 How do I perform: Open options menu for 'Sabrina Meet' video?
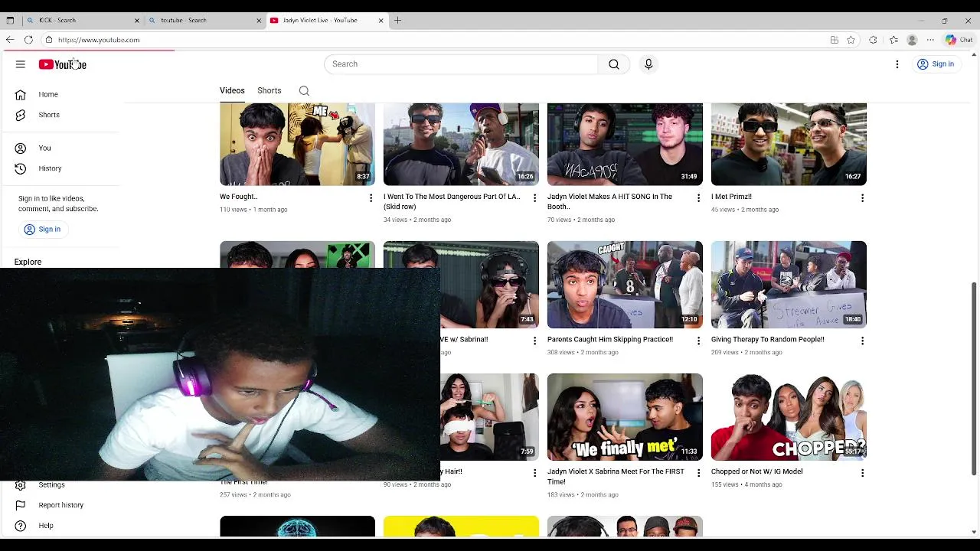(698, 473)
